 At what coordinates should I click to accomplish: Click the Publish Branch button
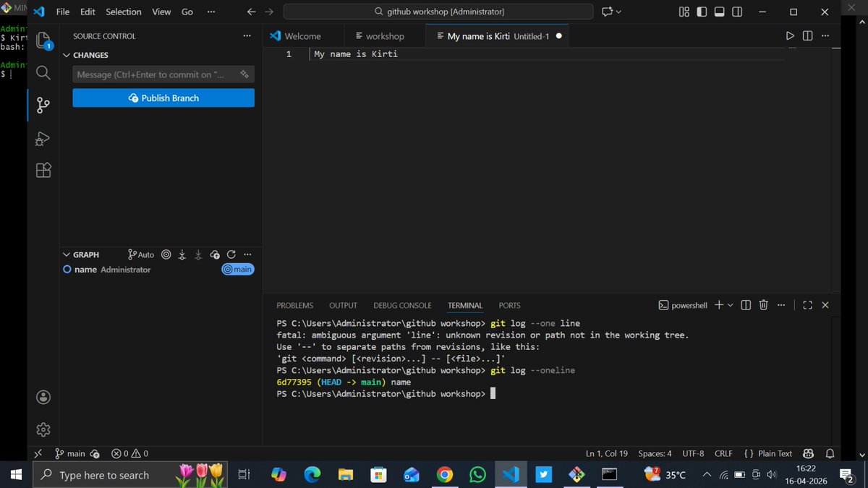point(163,98)
